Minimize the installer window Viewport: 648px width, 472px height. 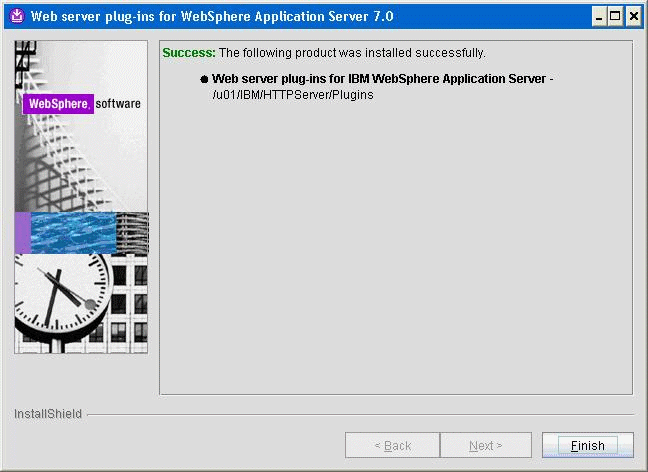[x=598, y=17]
